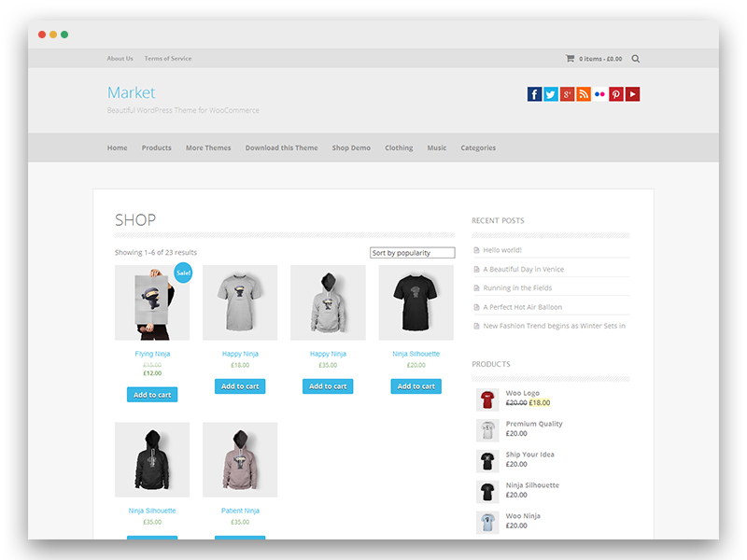Select the Products menu item
The image size is (747, 560).
pyautogui.click(x=156, y=148)
